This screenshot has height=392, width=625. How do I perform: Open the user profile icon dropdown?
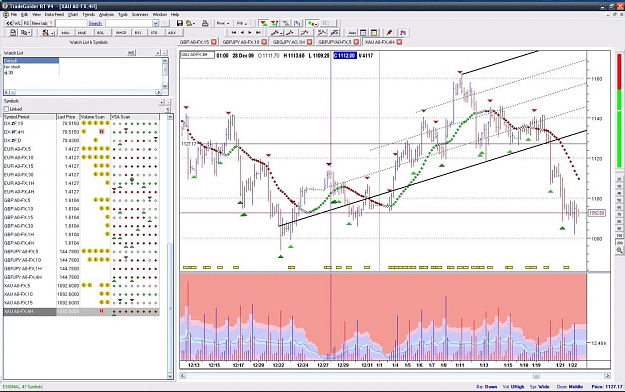click(x=48, y=33)
